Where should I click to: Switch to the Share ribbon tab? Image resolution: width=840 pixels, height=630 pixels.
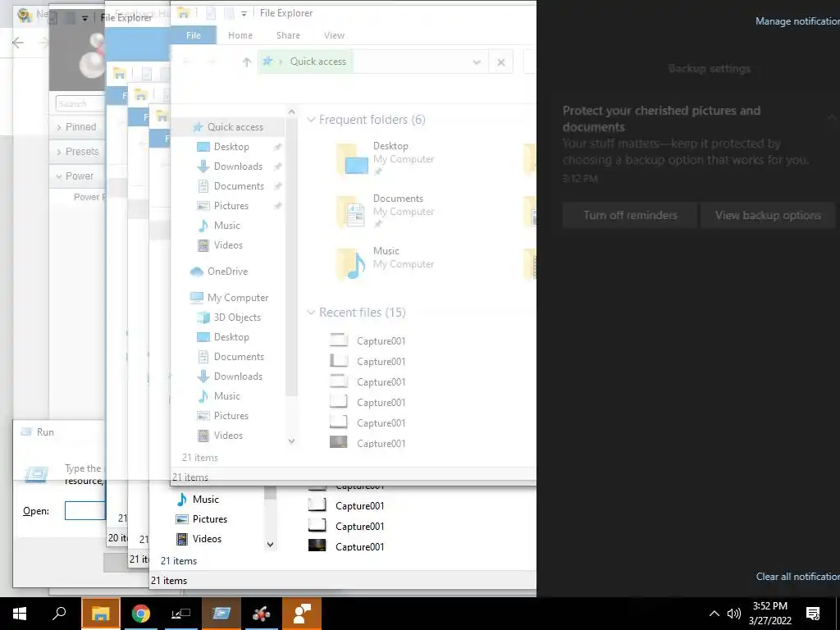(288, 35)
